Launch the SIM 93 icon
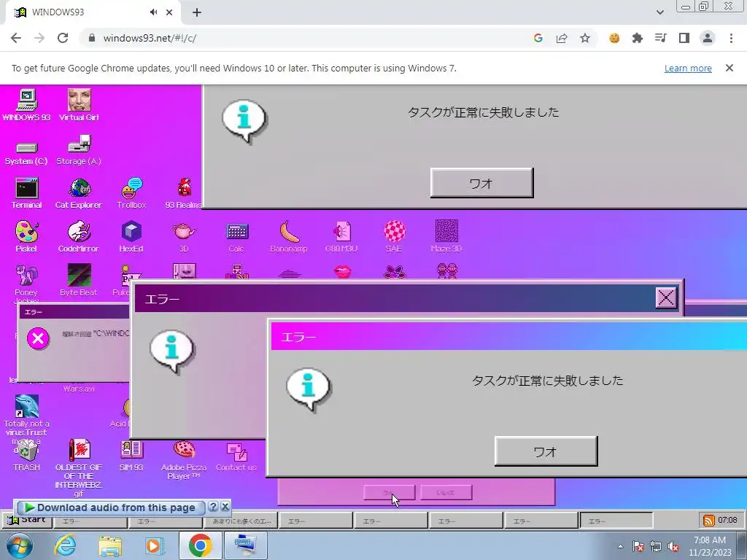The height and width of the screenshot is (560, 747). coord(131,455)
